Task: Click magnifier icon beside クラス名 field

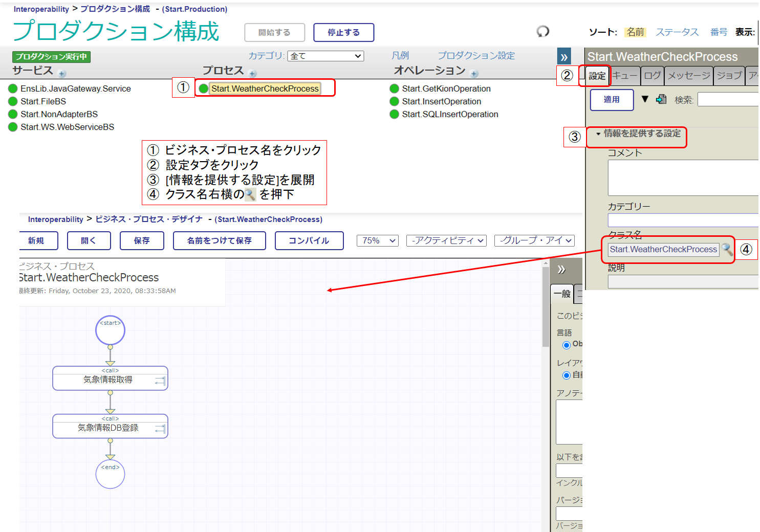Action: pyautogui.click(x=727, y=250)
